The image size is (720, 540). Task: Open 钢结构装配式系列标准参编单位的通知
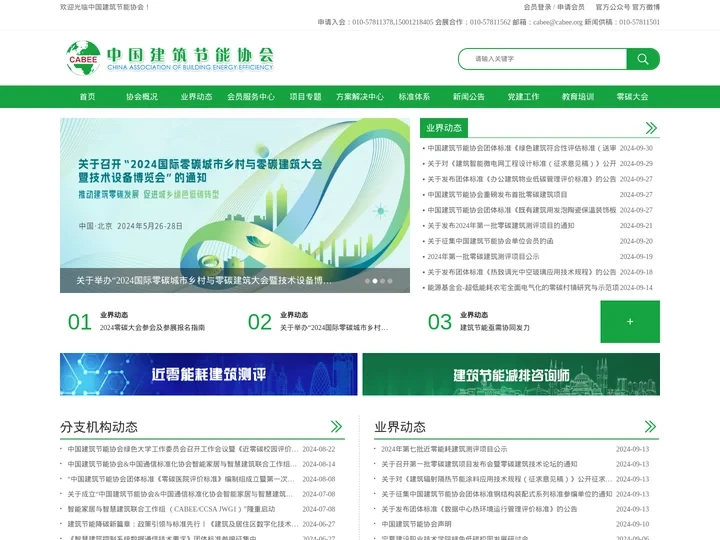tap(496, 494)
